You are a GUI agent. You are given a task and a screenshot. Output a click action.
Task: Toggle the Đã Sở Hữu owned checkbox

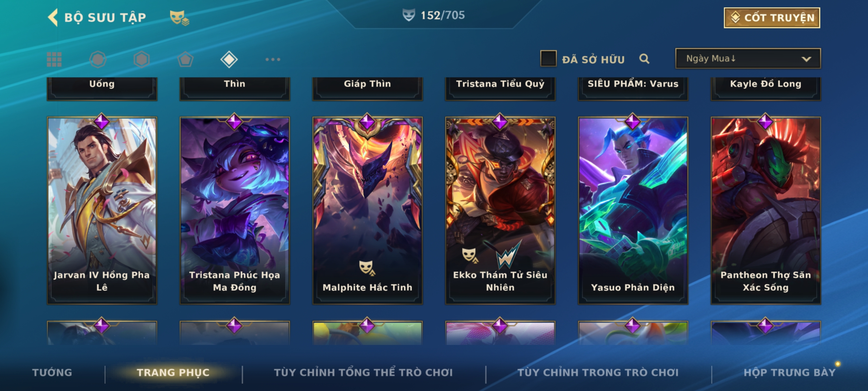(548, 59)
